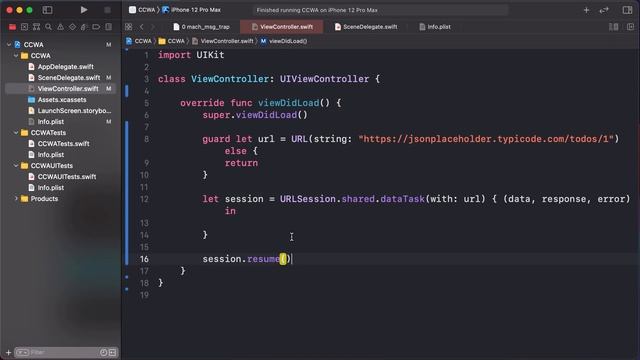Select the CCWA scheme in toolbar
Viewport: 640px width, 360px height.
coord(142,10)
